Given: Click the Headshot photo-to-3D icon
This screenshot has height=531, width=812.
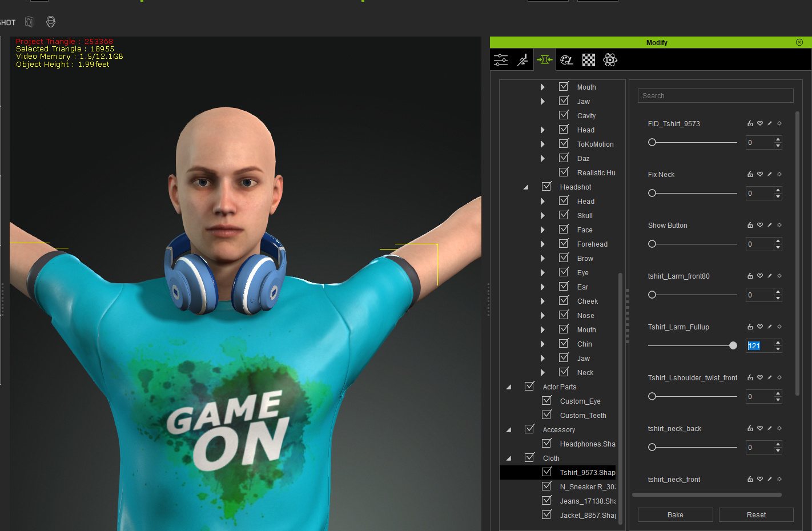Looking at the screenshot, I should pyautogui.click(x=30, y=22).
